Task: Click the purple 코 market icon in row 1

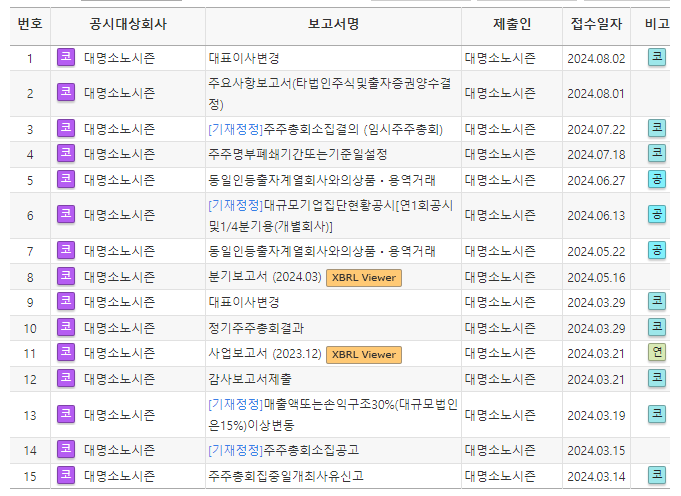Action: [66, 57]
